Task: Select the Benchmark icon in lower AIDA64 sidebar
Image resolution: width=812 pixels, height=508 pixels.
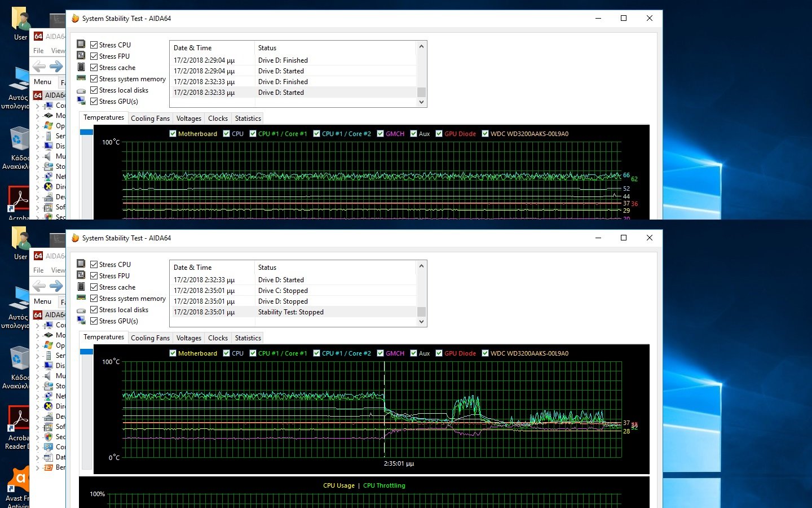Action: tap(48, 467)
